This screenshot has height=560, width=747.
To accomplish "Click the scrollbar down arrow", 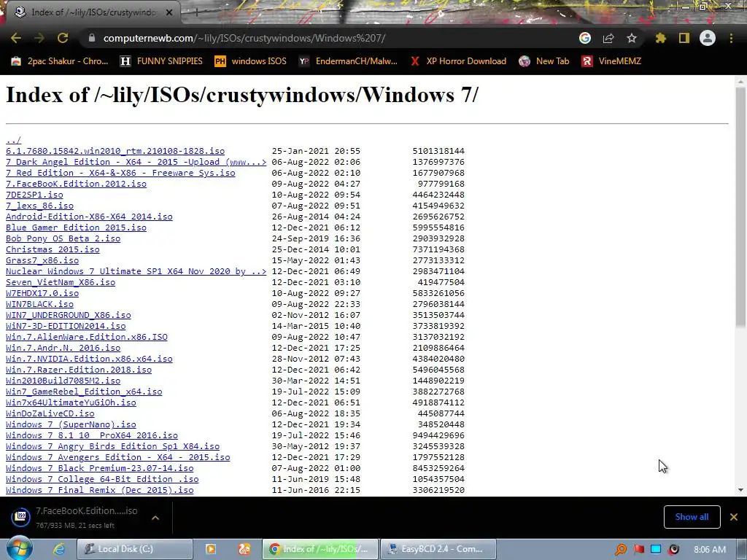I will point(740,490).
